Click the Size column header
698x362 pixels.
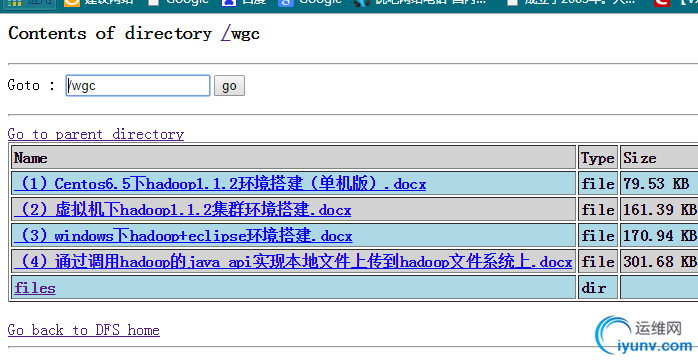659,158
